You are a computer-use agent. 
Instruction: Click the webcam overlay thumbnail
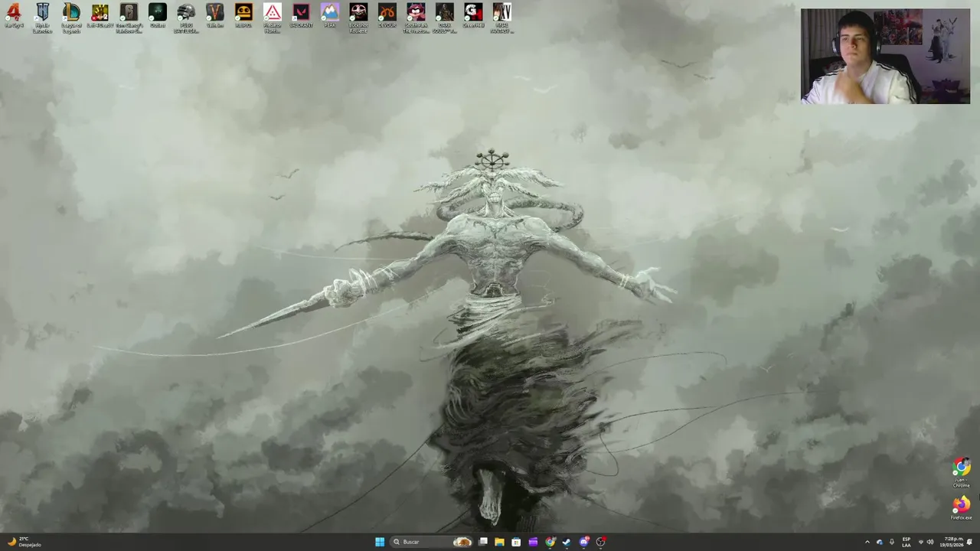pyautogui.click(x=885, y=56)
